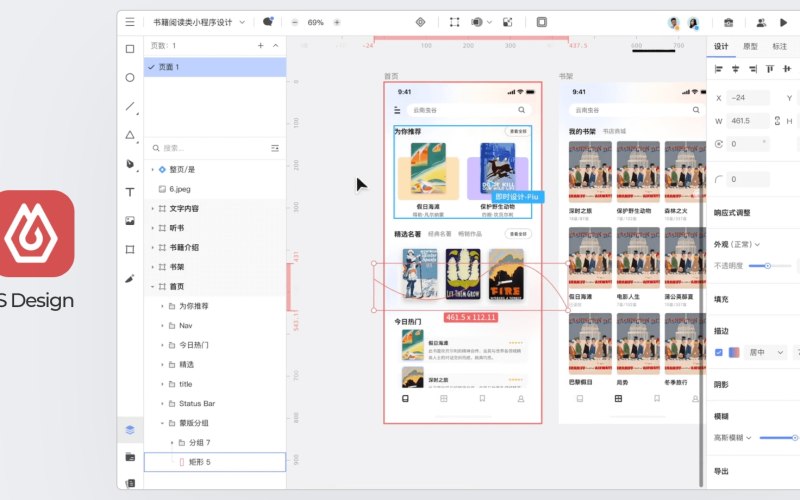The width and height of the screenshot is (800, 500).
Task: Collapse the pages list with the chevron
Action: 276,45
